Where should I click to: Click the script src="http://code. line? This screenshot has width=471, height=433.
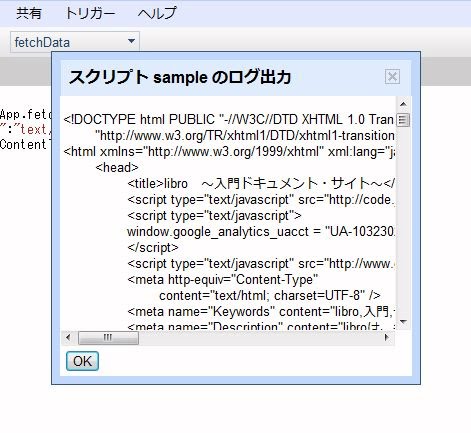coord(261,199)
